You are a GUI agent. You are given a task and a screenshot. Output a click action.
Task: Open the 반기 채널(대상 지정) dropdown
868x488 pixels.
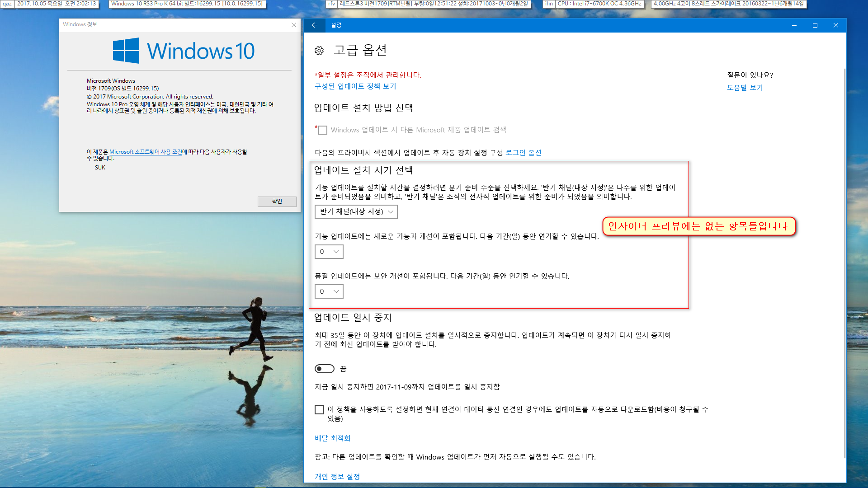click(356, 211)
